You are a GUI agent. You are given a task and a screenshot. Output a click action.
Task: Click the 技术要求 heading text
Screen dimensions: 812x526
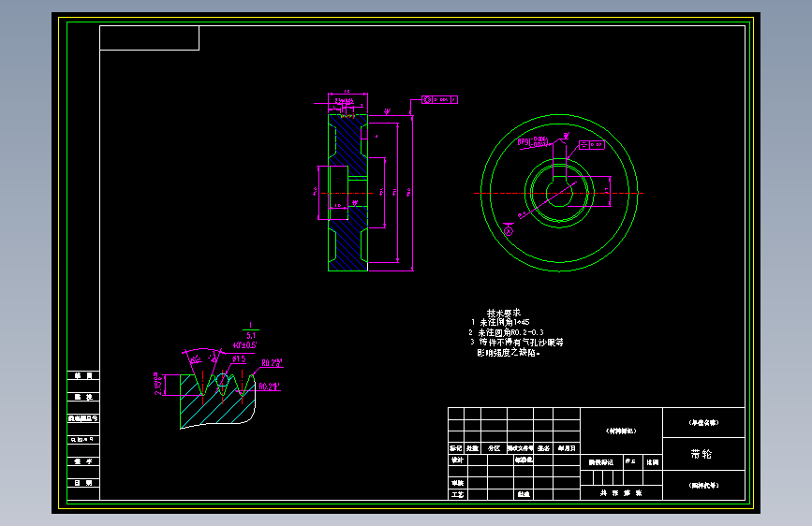pyautogui.click(x=503, y=313)
